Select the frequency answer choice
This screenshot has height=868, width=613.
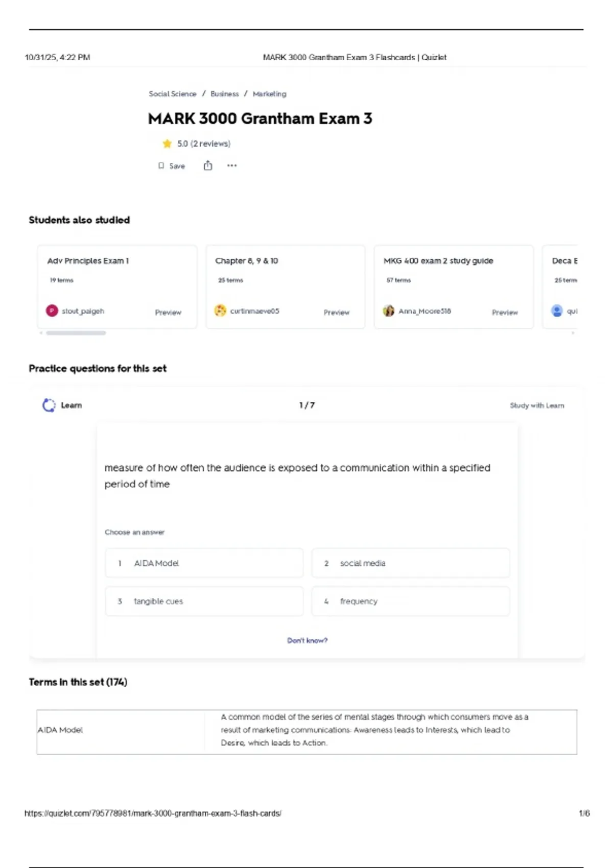(411, 601)
